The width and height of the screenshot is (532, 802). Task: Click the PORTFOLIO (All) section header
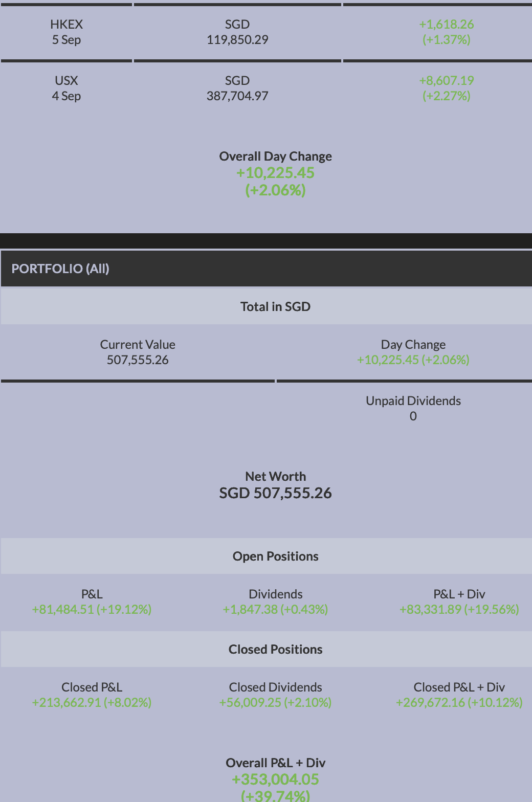60,269
